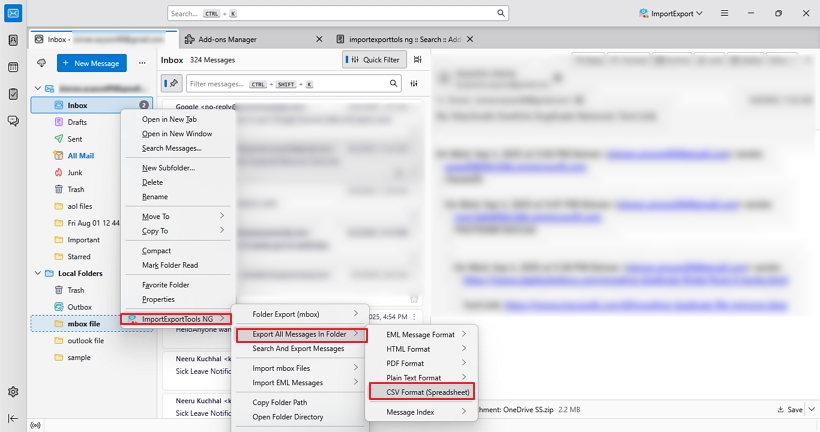Click Mark Folder Read
Image resolution: width=820 pixels, height=432 pixels.
(x=178, y=265)
